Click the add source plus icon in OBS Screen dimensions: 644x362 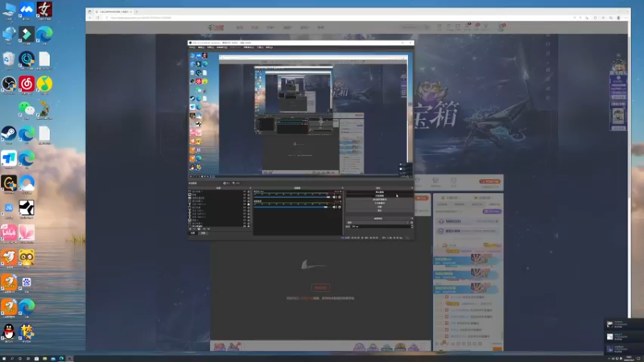[x=190, y=228]
